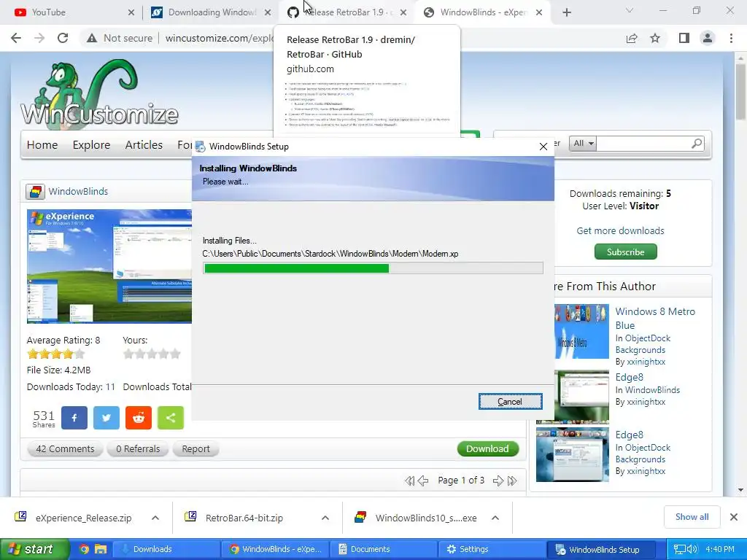Click the green Download button
This screenshot has height=560, width=747.
pos(487,448)
